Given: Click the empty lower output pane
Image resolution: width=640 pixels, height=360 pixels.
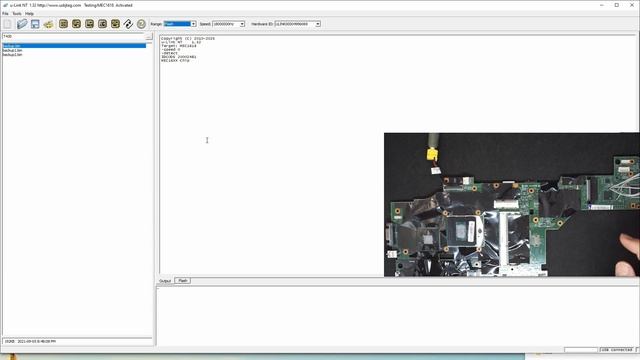Looking at the screenshot, I should click(x=398, y=316).
